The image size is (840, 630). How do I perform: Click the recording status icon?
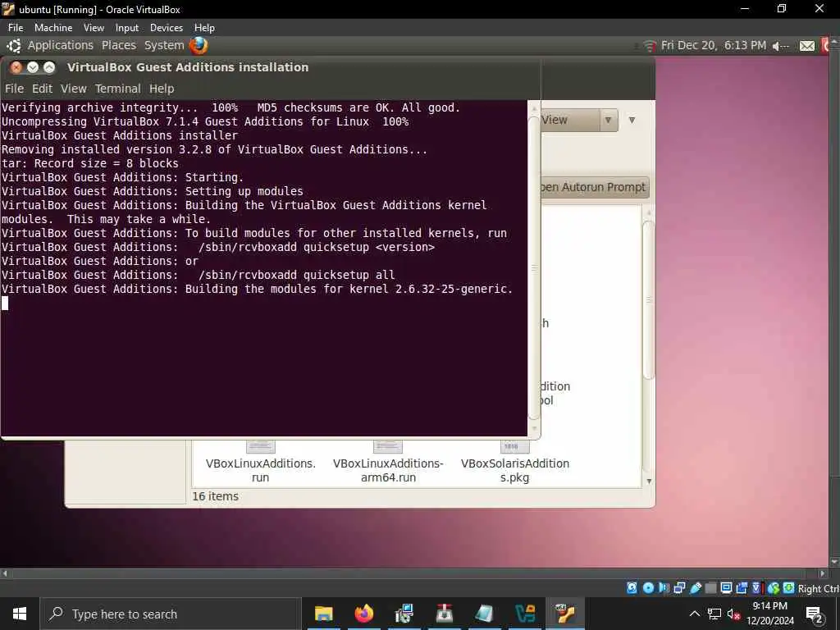(x=742, y=587)
